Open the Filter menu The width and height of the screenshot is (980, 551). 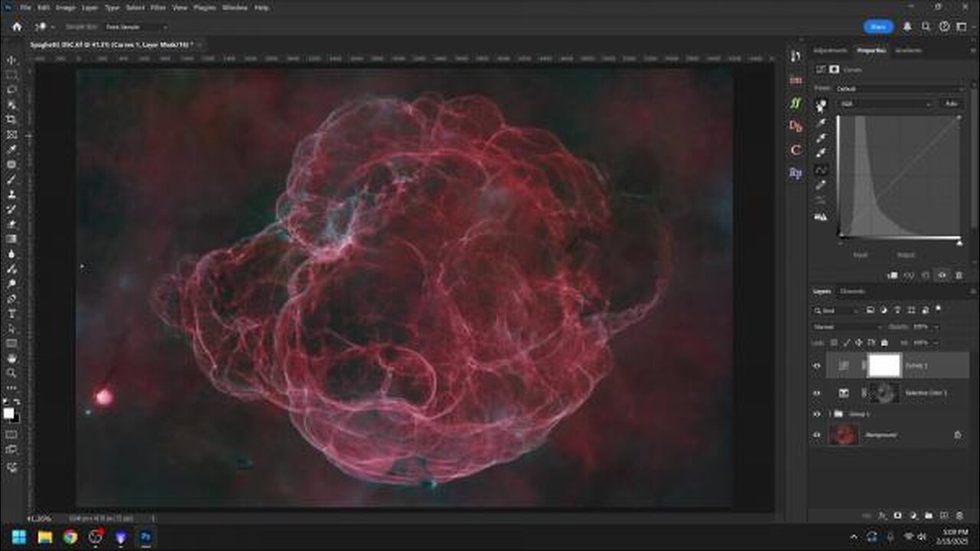(x=158, y=7)
